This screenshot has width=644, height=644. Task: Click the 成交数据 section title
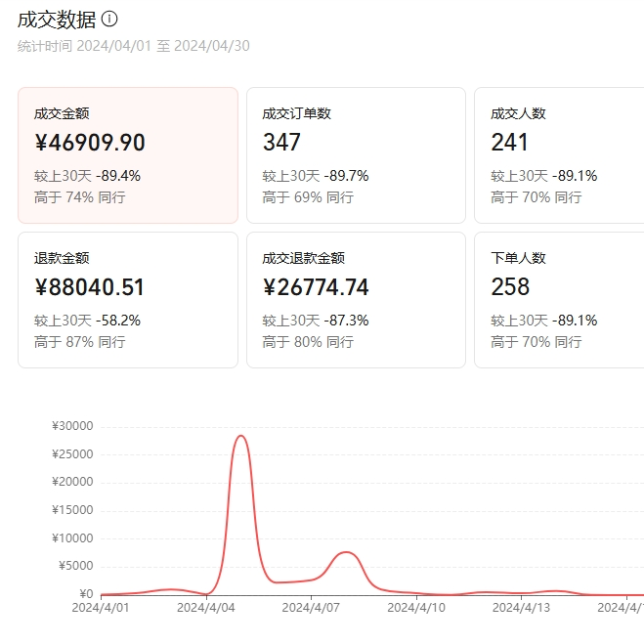[57, 19]
